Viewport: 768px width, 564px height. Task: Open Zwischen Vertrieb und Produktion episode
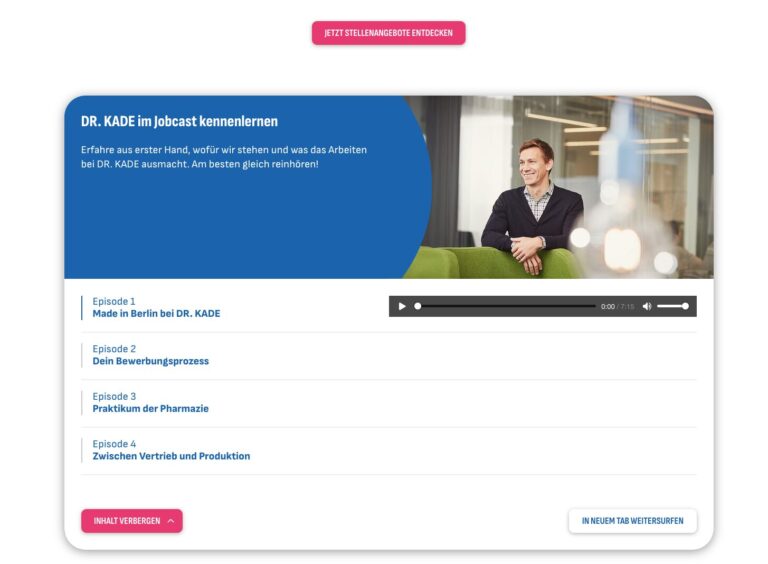(x=171, y=456)
